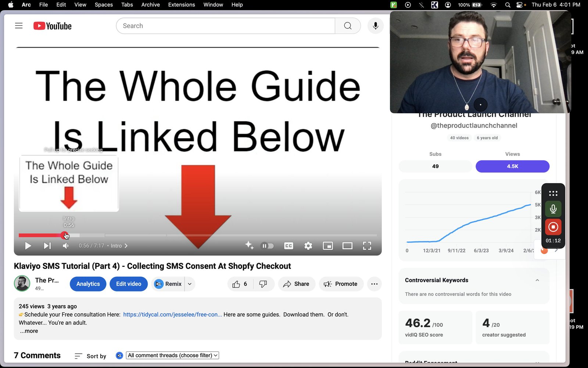588x368 pixels.
Task: Open the YouTube guide hamburger menu
Action: pos(19,26)
